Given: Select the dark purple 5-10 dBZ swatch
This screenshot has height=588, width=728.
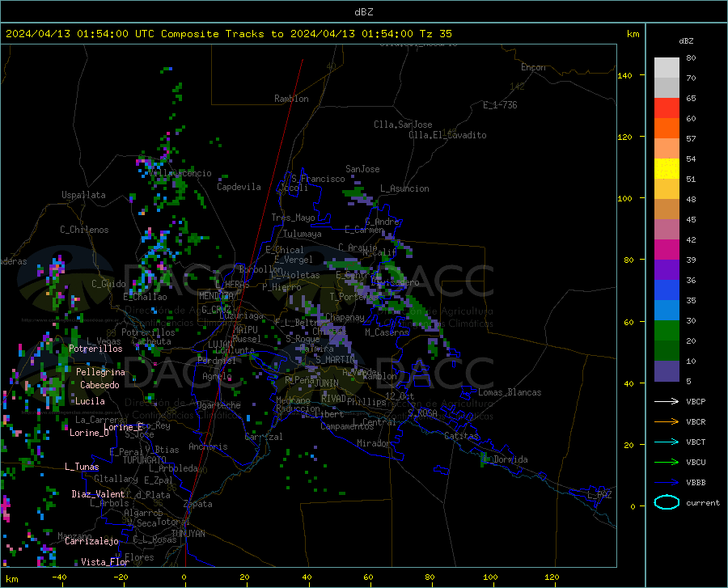Looking at the screenshot, I should (x=667, y=371).
